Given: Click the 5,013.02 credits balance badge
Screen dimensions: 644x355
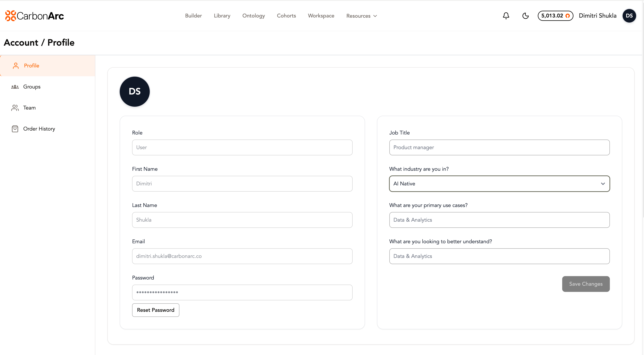Looking at the screenshot, I should [555, 16].
